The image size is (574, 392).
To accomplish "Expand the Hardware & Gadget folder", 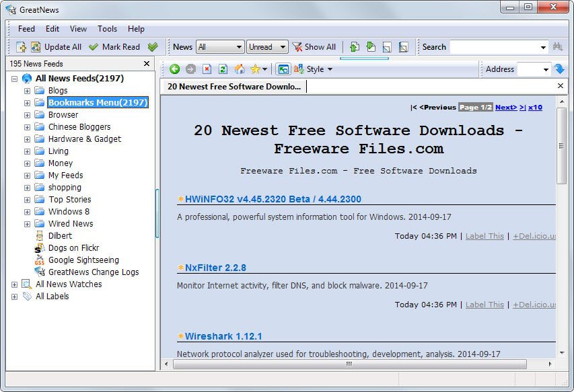I will click(27, 139).
